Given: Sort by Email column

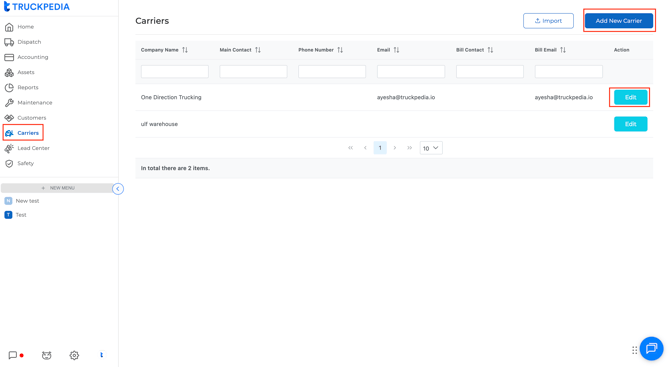Looking at the screenshot, I should point(396,50).
